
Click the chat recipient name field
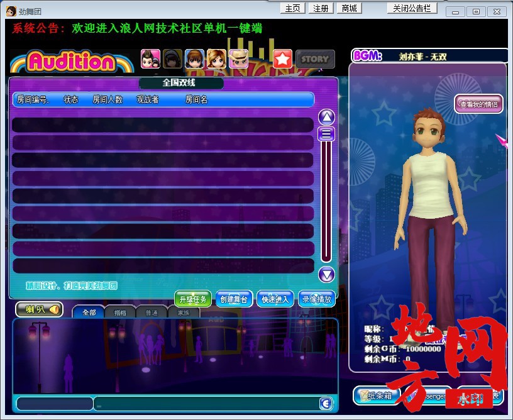click(x=55, y=404)
